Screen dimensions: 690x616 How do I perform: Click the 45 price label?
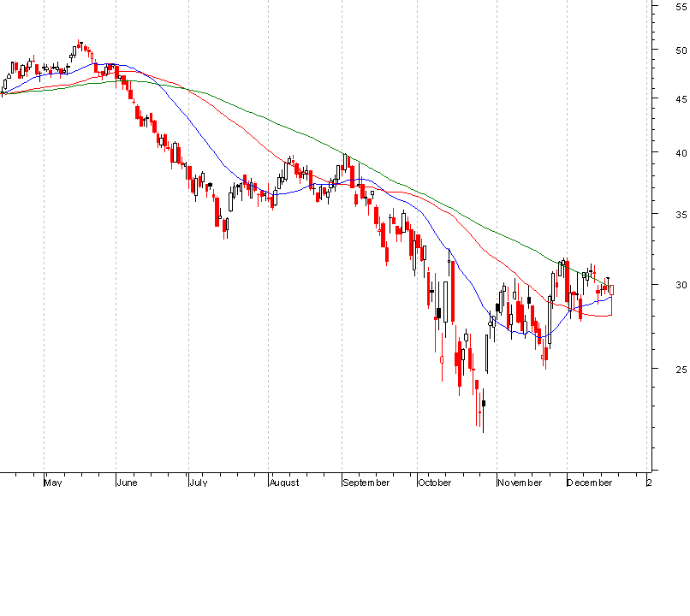[x=681, y=99]
